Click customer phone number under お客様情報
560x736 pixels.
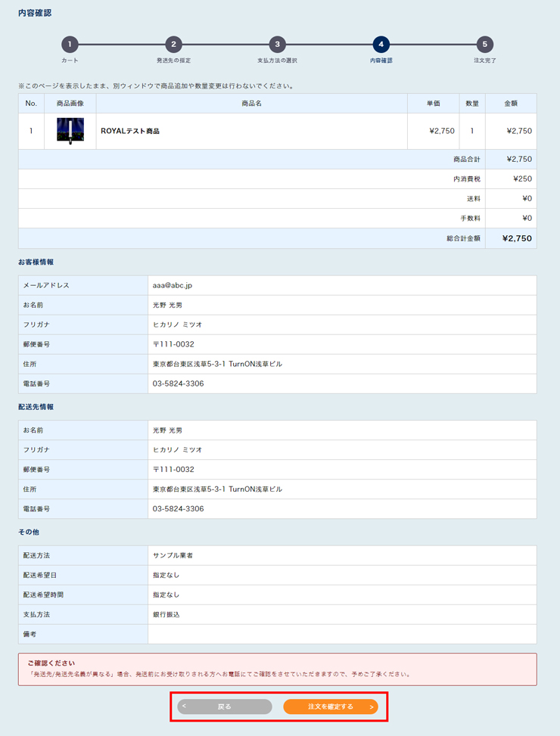tap(178, 384)
